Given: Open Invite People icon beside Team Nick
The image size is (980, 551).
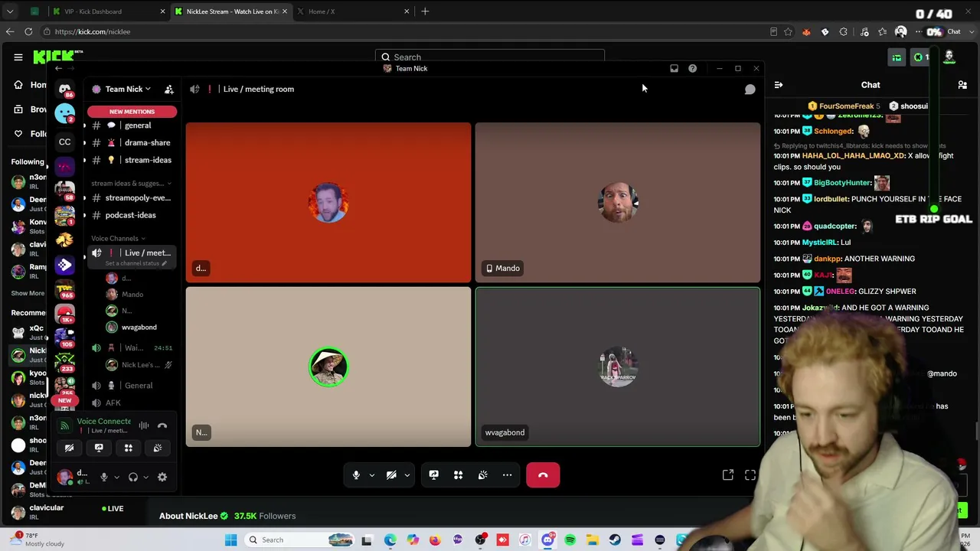Looking at the screenshot, I should [x=168, y=90].
